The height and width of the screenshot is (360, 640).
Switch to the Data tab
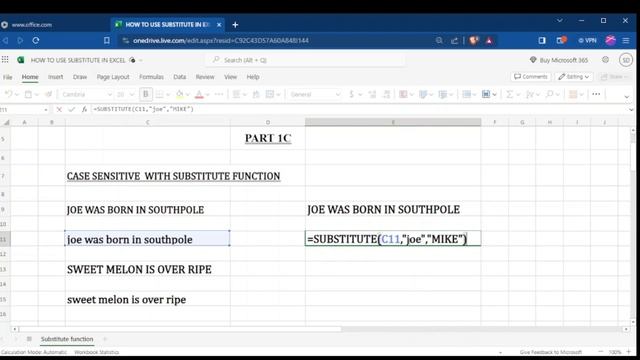click(180, 77)
